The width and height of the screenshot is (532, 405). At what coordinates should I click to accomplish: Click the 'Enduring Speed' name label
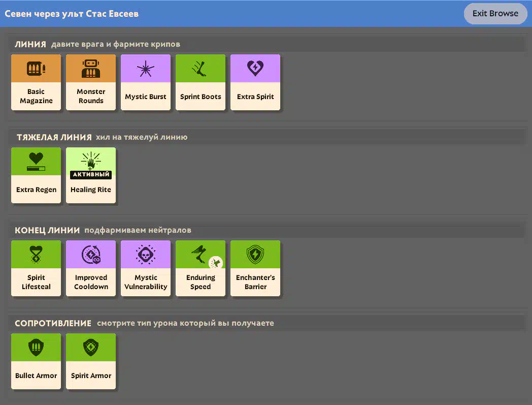tap(201, 282)
